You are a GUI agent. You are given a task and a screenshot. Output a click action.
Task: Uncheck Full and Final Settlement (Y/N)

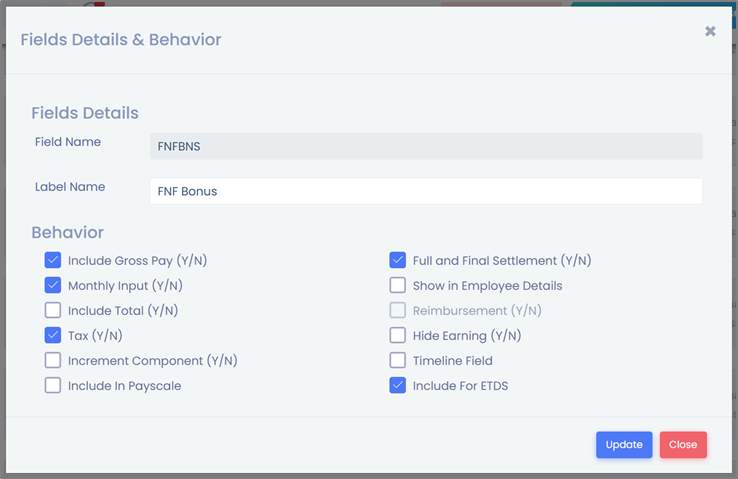[x=398, y=261]
